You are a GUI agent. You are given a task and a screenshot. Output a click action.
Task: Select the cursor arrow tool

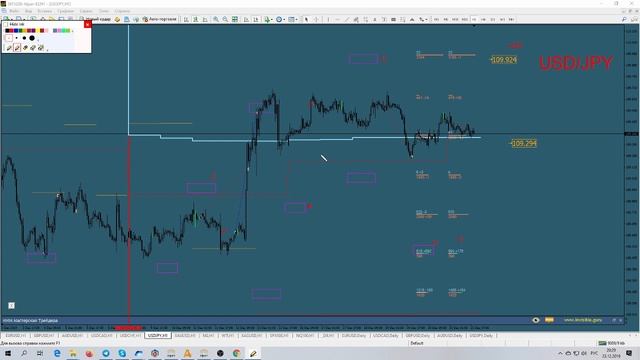(306, 19)
